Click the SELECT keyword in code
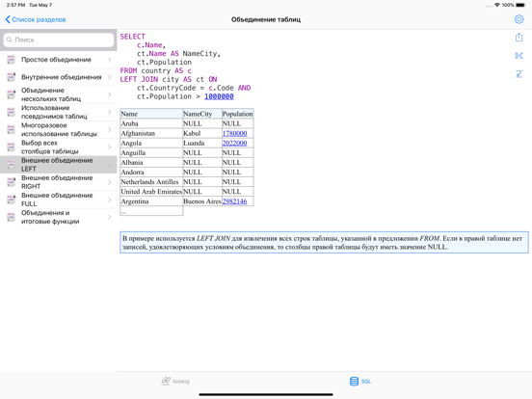 (x=133, y=37)
